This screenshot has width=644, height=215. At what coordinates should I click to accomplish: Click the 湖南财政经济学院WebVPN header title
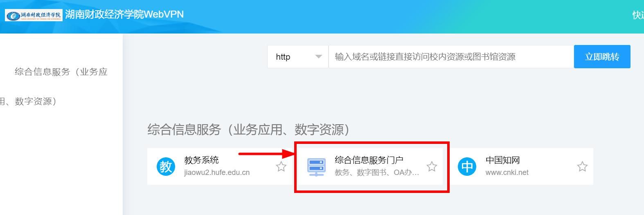click(x=124, y=15)
